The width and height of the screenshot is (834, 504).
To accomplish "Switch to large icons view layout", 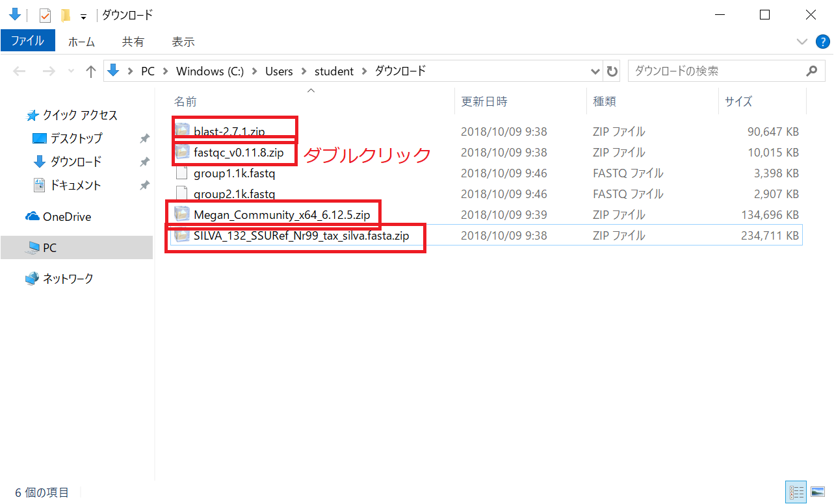I will pos(818,492).
